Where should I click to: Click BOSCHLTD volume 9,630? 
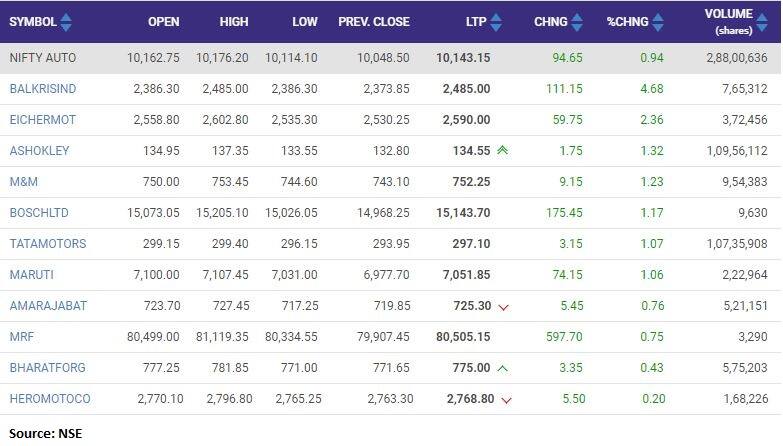(753, 213)
